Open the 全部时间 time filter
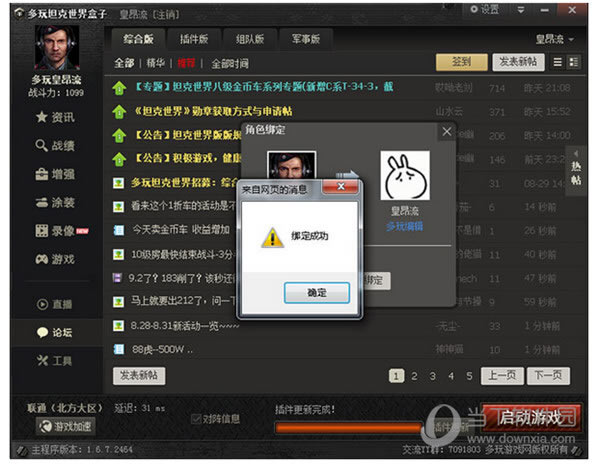Viewport: 599px width, 467px height. click(230, 63)
